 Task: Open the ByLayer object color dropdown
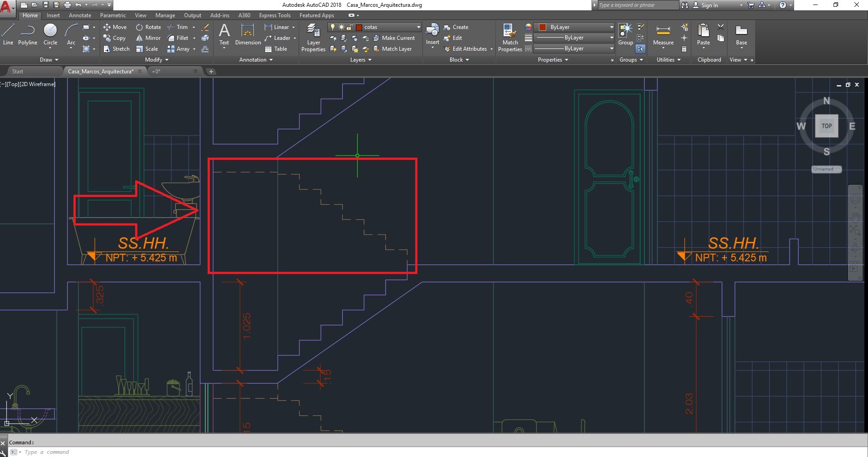611,27
